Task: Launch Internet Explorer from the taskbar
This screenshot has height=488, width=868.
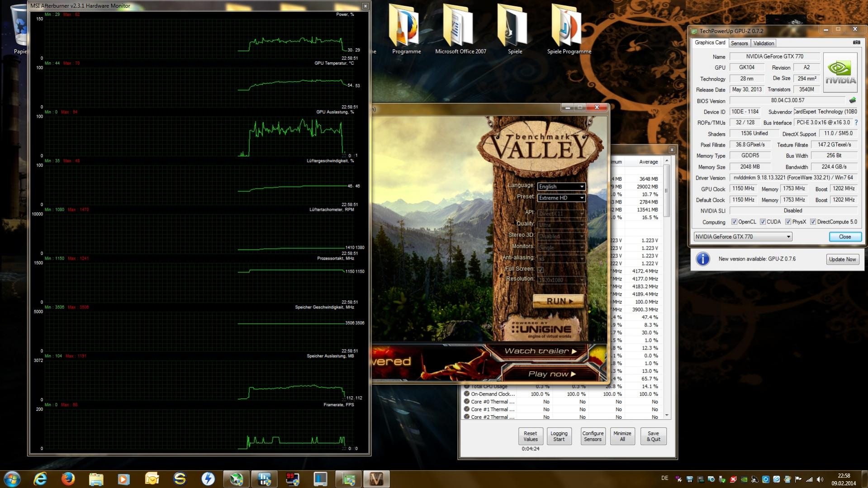Action: 40,479
